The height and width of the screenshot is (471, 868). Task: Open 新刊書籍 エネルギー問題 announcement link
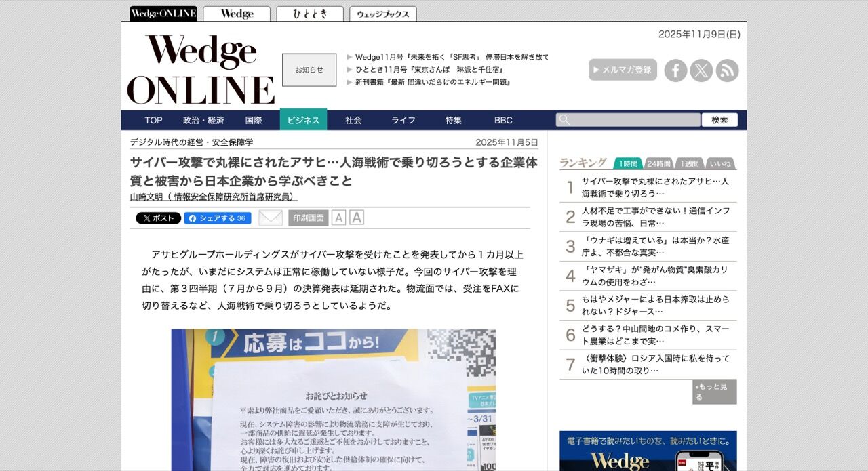(433, 82)
